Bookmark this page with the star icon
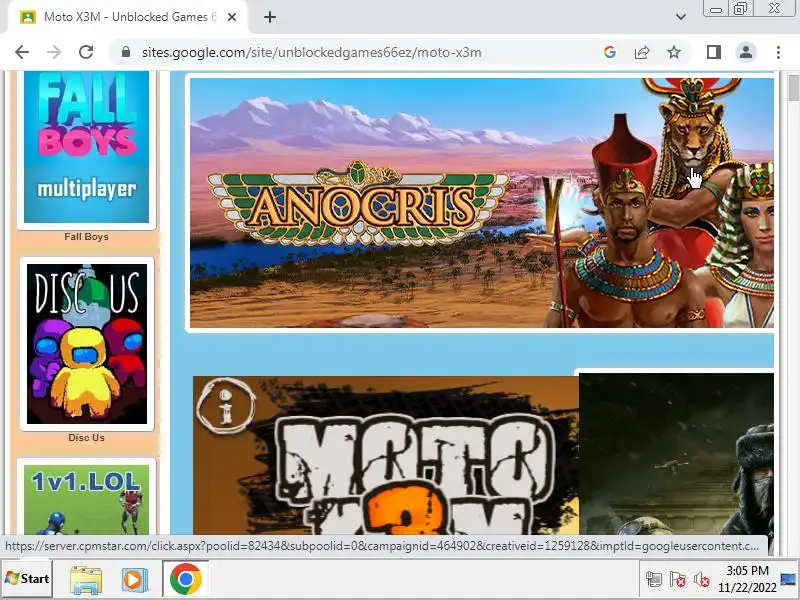800x600 pixels. (x=674, y=52)
